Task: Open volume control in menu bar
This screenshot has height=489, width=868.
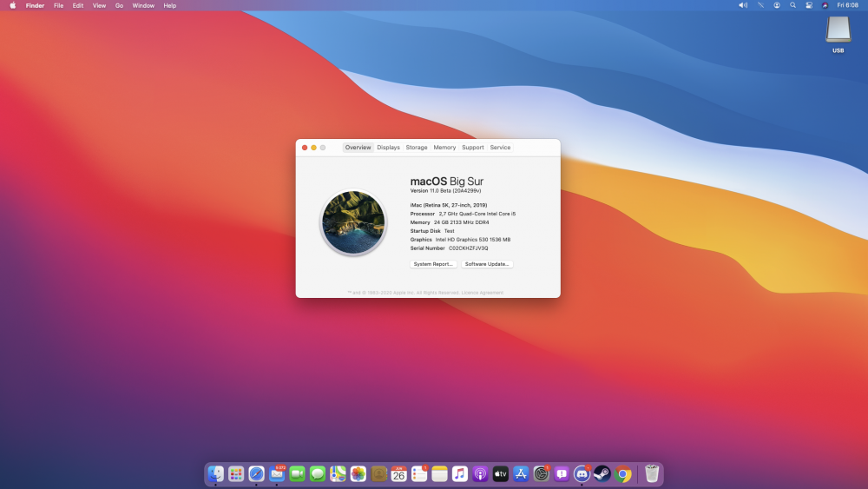Action: 743,5
